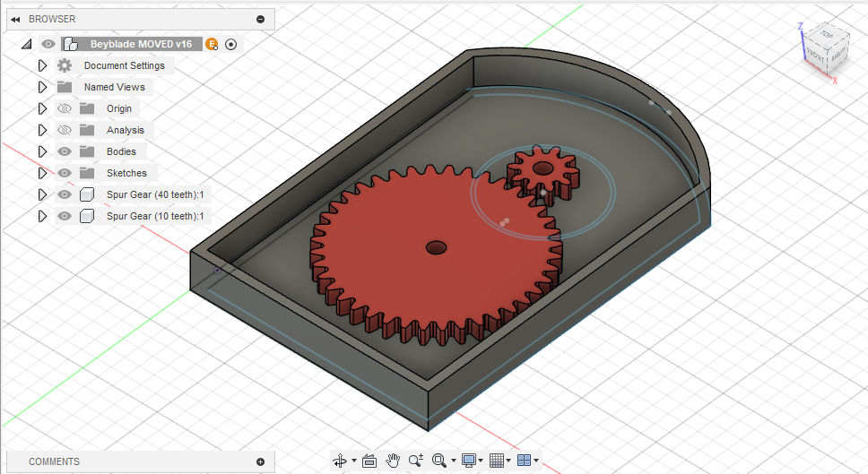Viewport: 868px width, 474px height.
Task: Select the Origin label
Action: [x=119, y=109]
